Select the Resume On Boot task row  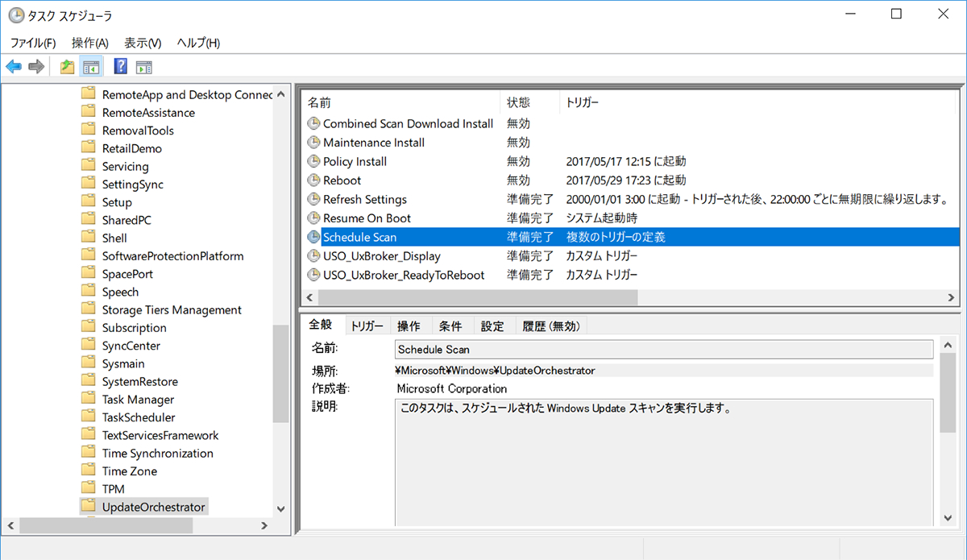(371, 218)
